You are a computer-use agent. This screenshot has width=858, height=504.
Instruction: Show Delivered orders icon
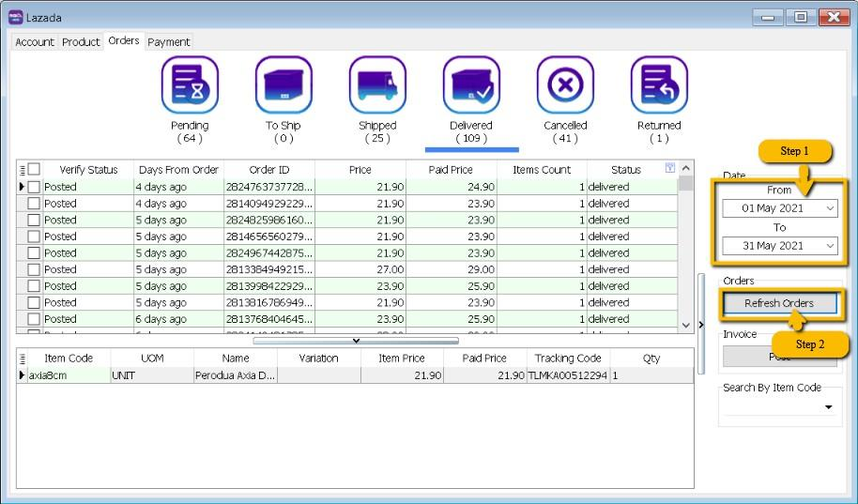click(471, 85)
